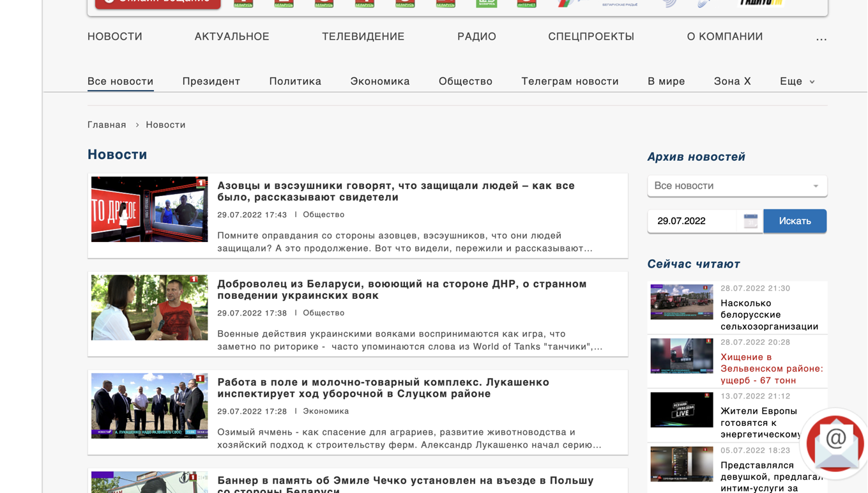This screenshot has height=493, width=868.
Task: Open СПЕЦПРОЕКТЫ in main navigation
Action: pos(591,36)
